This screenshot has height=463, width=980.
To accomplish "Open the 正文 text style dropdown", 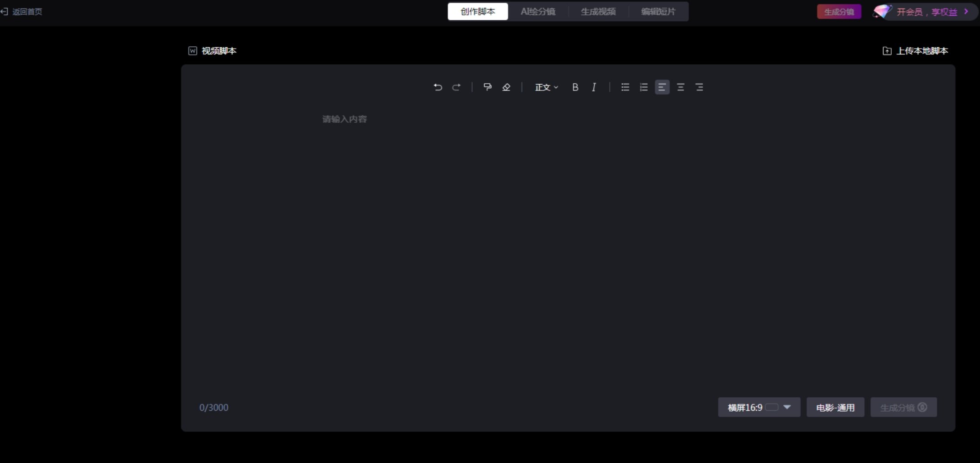I will (546, 87).
